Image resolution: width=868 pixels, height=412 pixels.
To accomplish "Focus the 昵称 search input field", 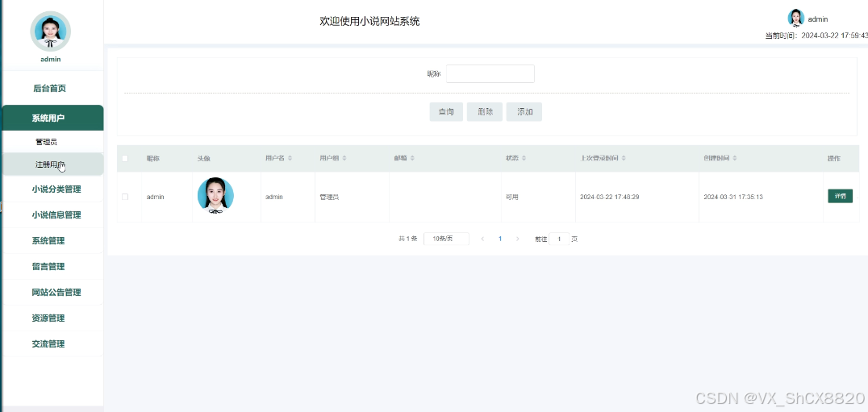I will click(x=490, y=73).
